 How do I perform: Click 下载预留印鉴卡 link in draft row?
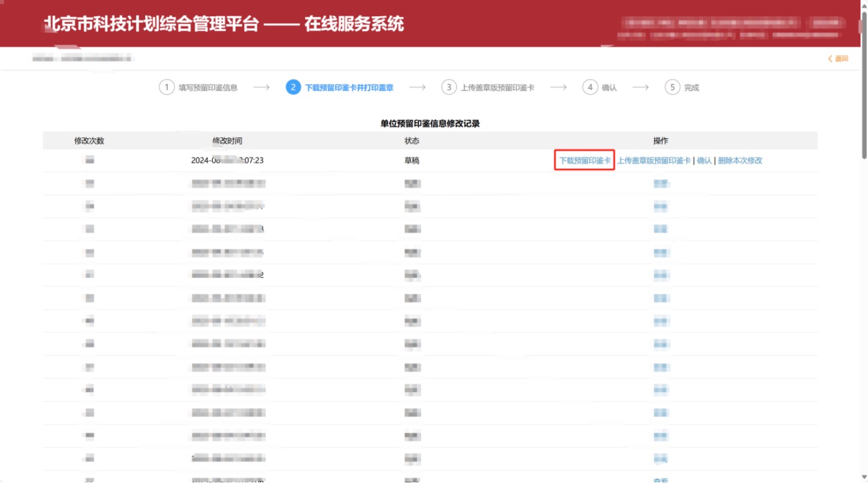585,161
